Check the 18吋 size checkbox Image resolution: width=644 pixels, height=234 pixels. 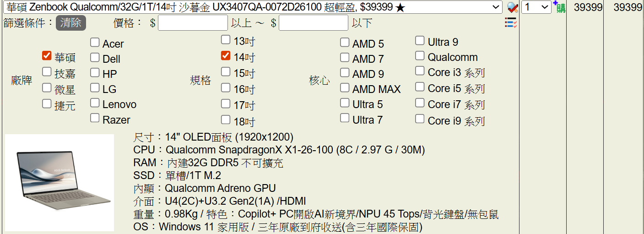coord(226,120)
